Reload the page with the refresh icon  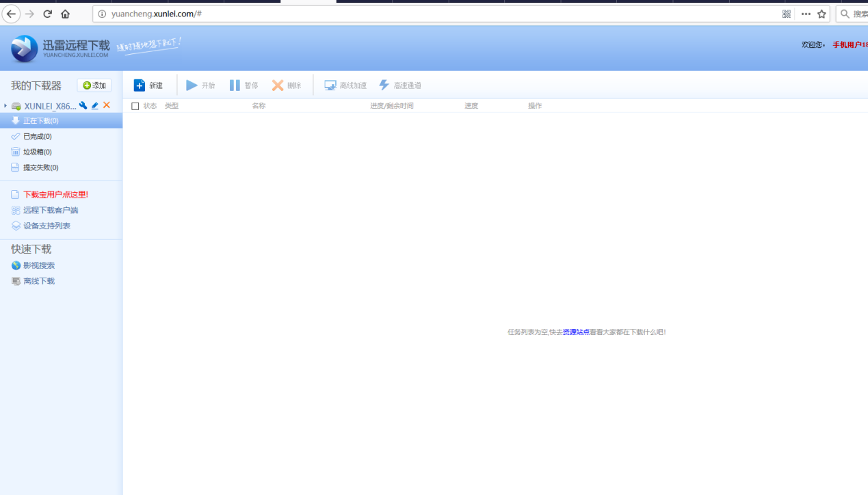click(x=47, y=14)
